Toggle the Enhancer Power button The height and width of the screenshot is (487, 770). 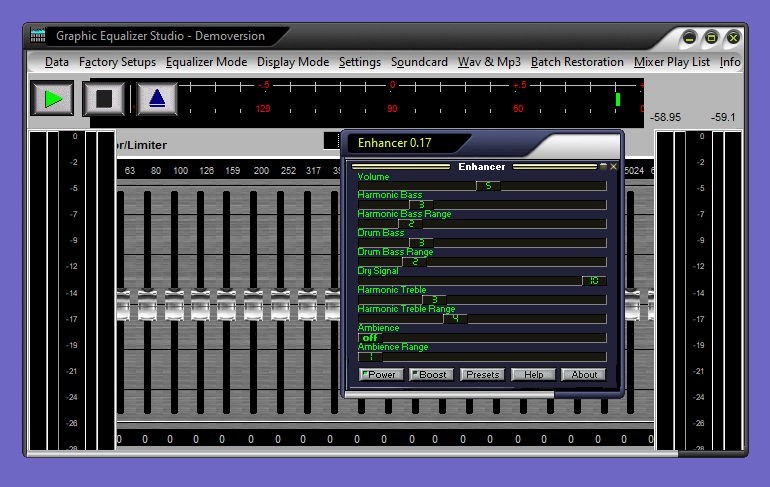pyautogui.click(x=381, y=375)
